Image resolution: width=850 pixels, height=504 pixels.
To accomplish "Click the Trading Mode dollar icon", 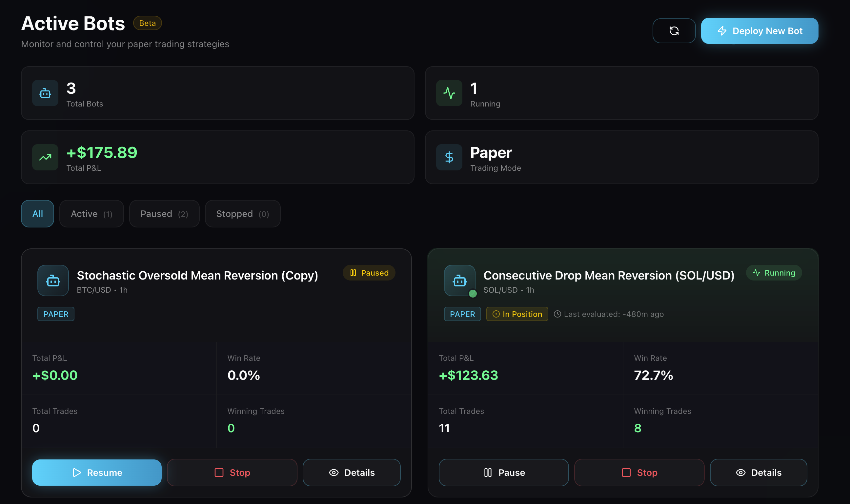I will pyautogui.click(x=449, y=157).
